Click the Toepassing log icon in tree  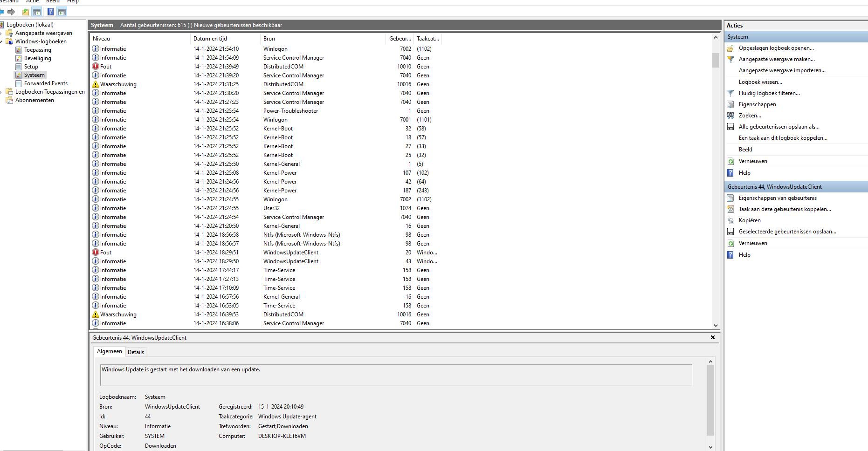pos(19,50)
